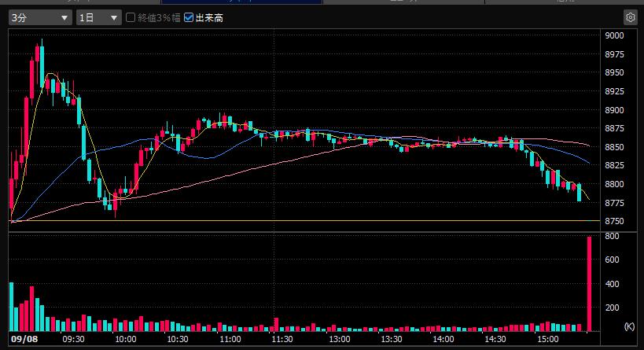This screenshot has height=350, width=644.
Task: Select the highlighted blue tab at top
Action: point(241,2)
